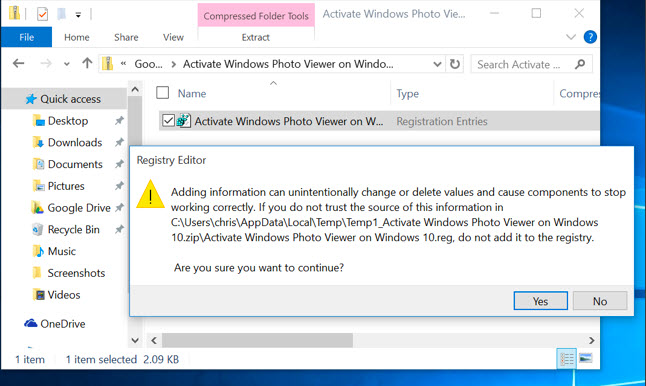Click navigation pane scroll up arrow
The height and width of the screenshot is (386, 646).
coord(135,89)
